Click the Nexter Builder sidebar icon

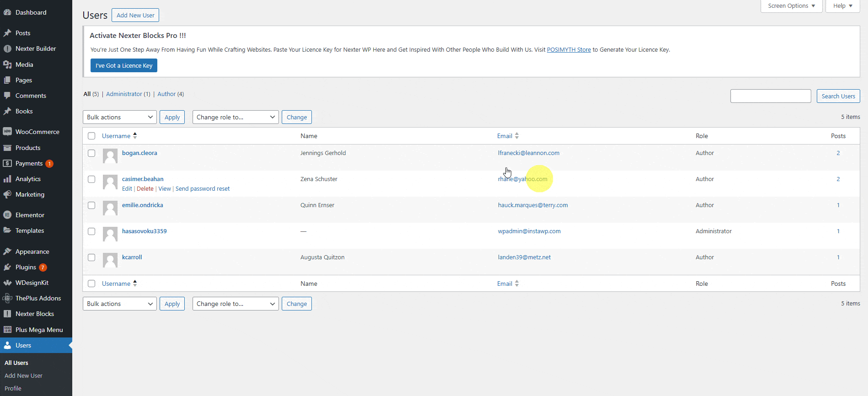pyautogui.click(x=7, y=48)
